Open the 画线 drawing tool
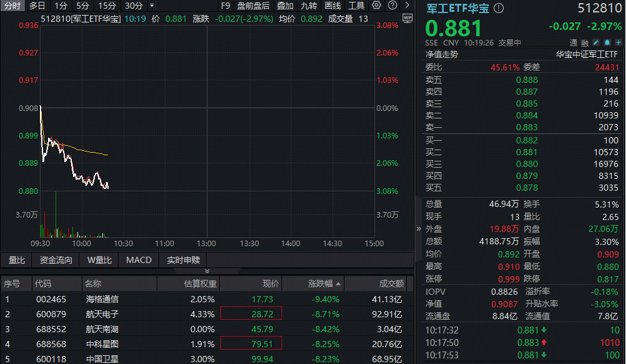The width and height of the screenshot is (626, 364). (334, 6)
